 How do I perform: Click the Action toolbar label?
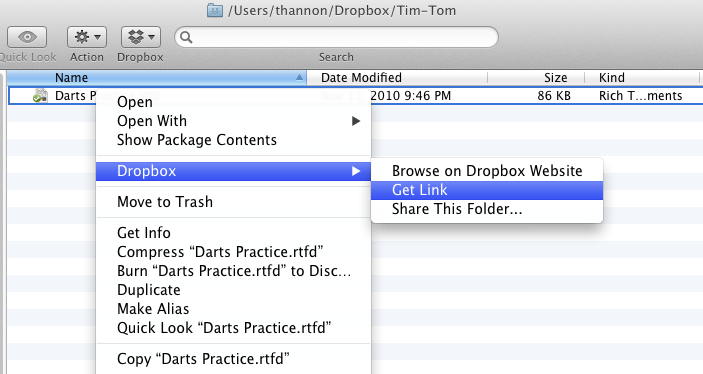87,57
